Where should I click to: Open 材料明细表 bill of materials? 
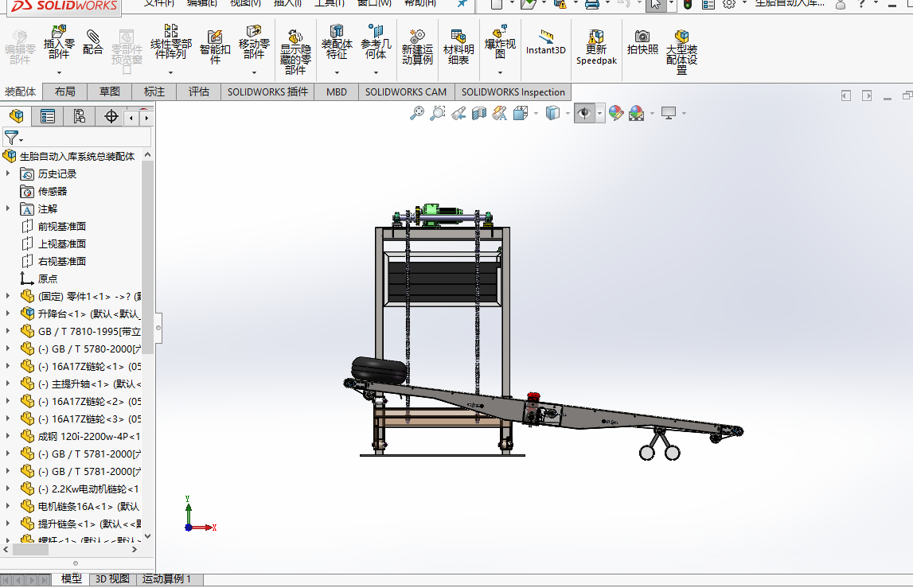click(x=458, y=47)
